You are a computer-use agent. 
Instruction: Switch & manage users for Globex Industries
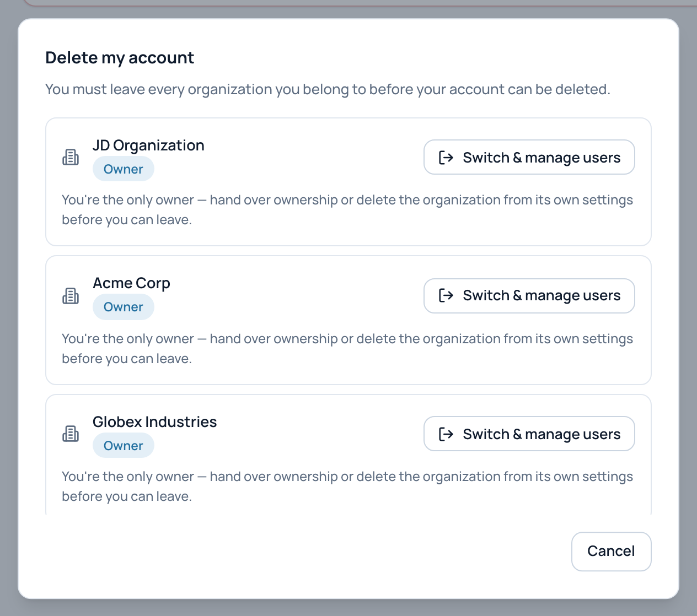coord(529,434)
